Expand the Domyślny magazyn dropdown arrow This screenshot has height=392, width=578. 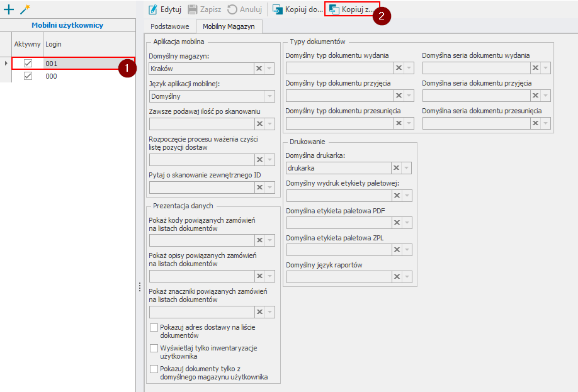pos(269,69)
